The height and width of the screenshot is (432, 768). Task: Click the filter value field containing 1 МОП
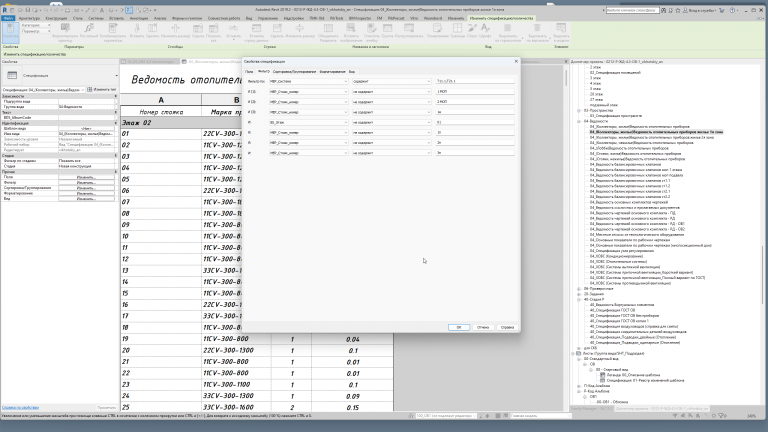pos(475,92)
